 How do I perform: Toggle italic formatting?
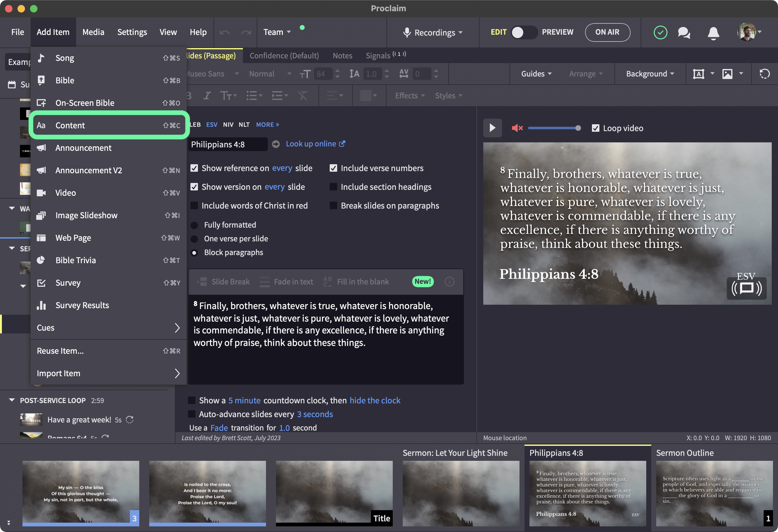[207, 96]
